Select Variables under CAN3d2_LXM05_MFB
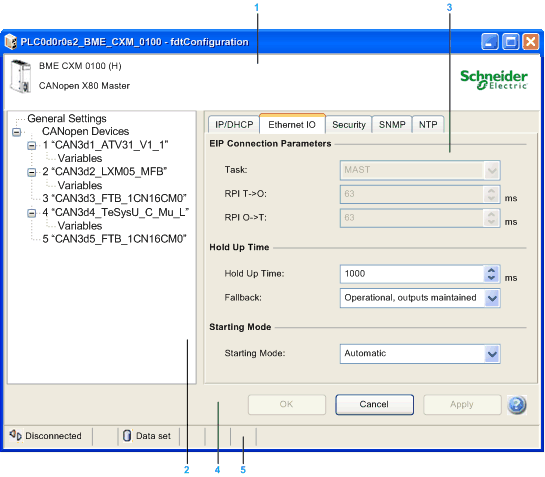The image size is (545, 477). [80, 185]
